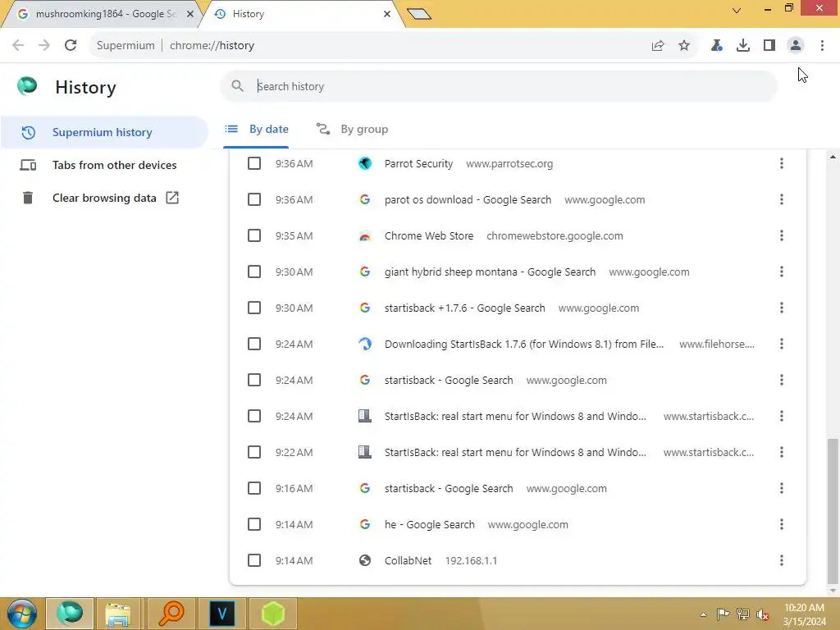Screen dimensions: 840x630
Task: Open actions menu for parot os download entry
Action: (x=782, y=199)
